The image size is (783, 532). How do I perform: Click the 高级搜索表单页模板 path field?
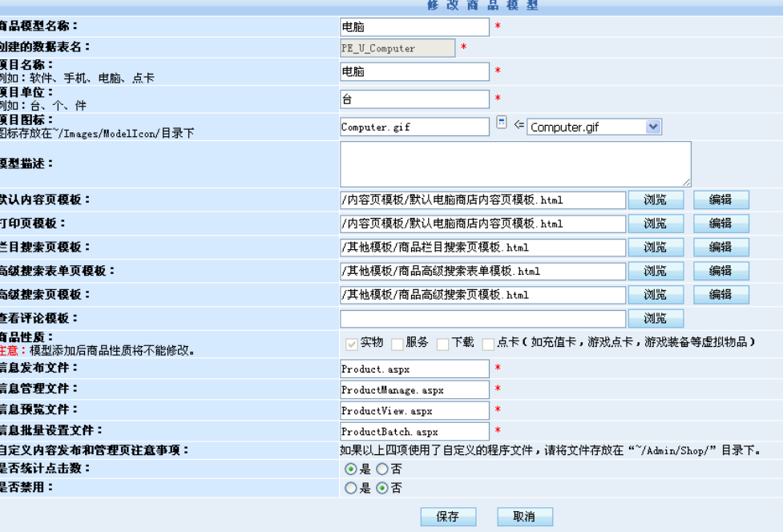[x=482, y=272]
